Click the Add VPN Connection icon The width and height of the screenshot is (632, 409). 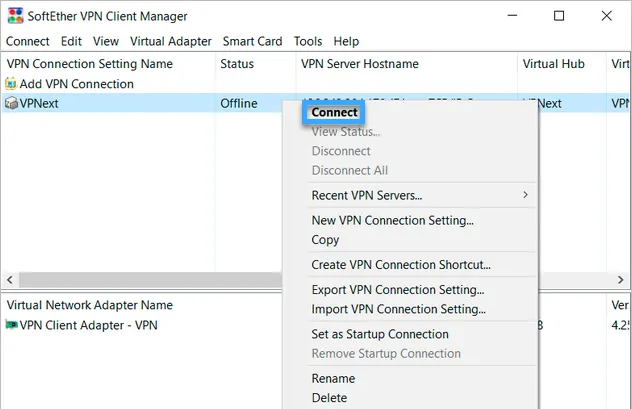tap(11, 84)
